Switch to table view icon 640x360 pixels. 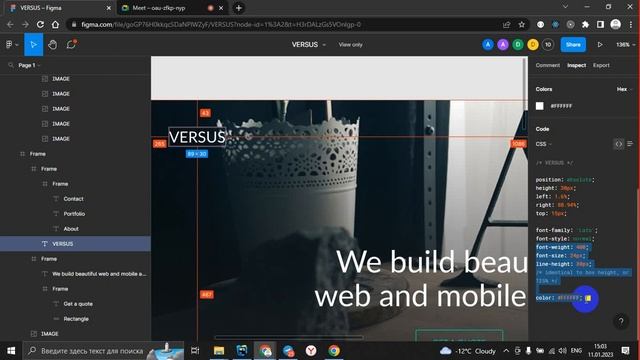pos(630,144)
